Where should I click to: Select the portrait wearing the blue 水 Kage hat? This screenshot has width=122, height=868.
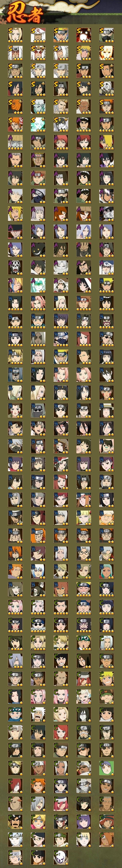(106, 267)
